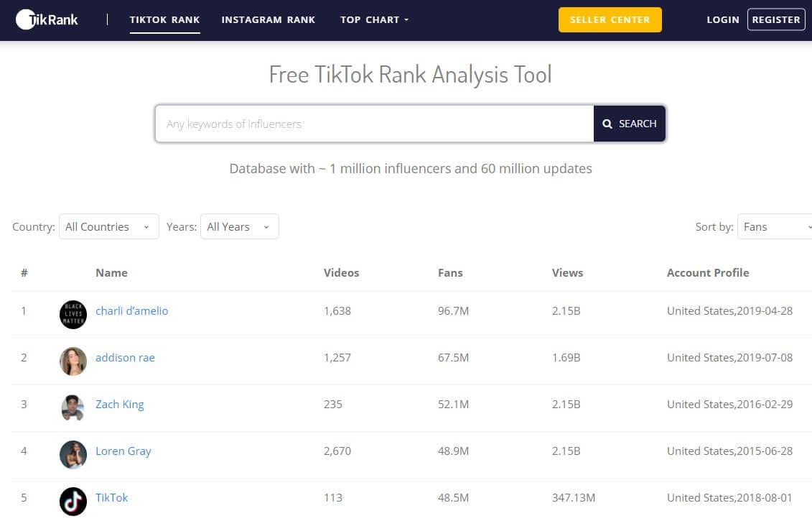Open Loren Gray's avatar thumbnail
This screenshot has width=812, height=521.
pos(73,454)
